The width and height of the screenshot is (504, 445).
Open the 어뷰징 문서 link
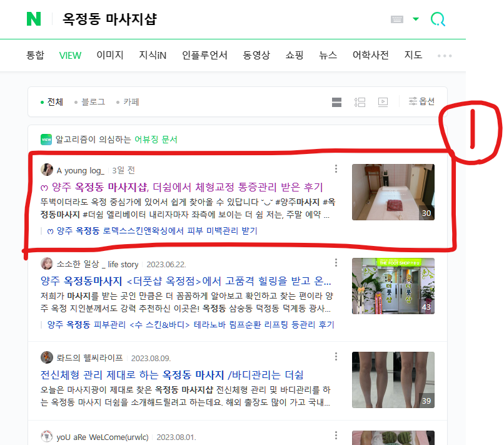[x=156, y=140]
